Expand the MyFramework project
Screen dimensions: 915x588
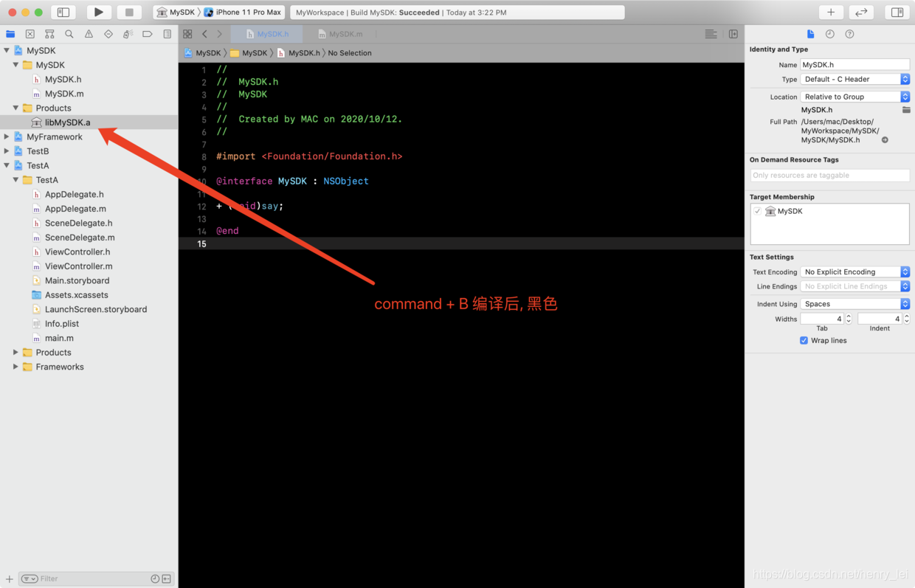tap(7, 136)
